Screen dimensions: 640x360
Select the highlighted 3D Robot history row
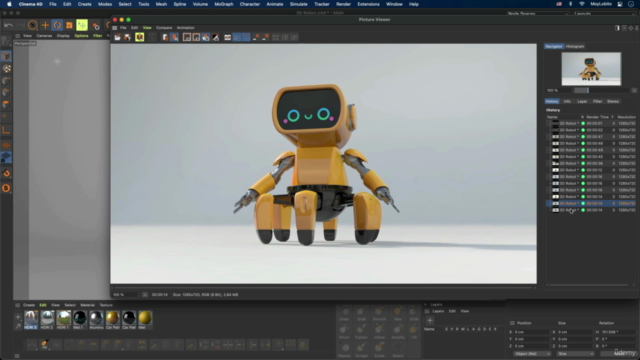[591, 203]
